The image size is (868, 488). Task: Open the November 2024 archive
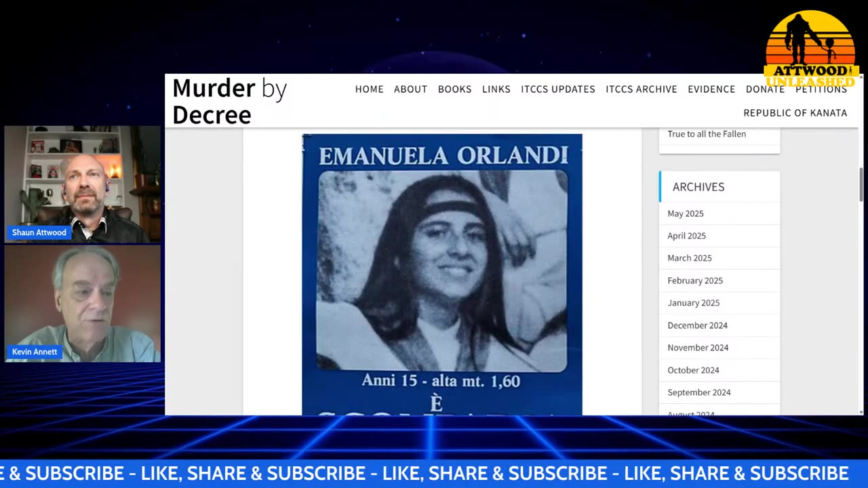click(x=698, y=348)
